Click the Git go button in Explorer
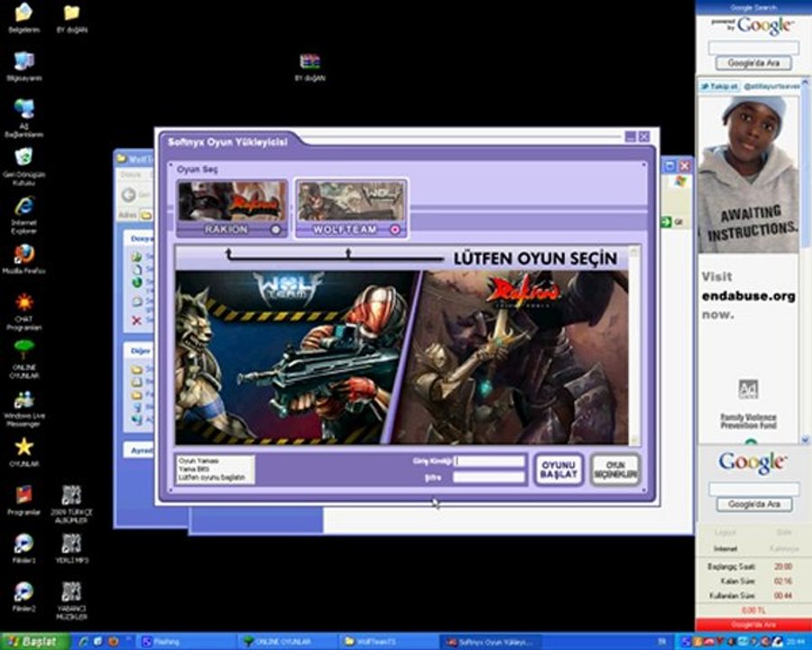Viewport: 812px width, 650px height. tap(672, 222)
